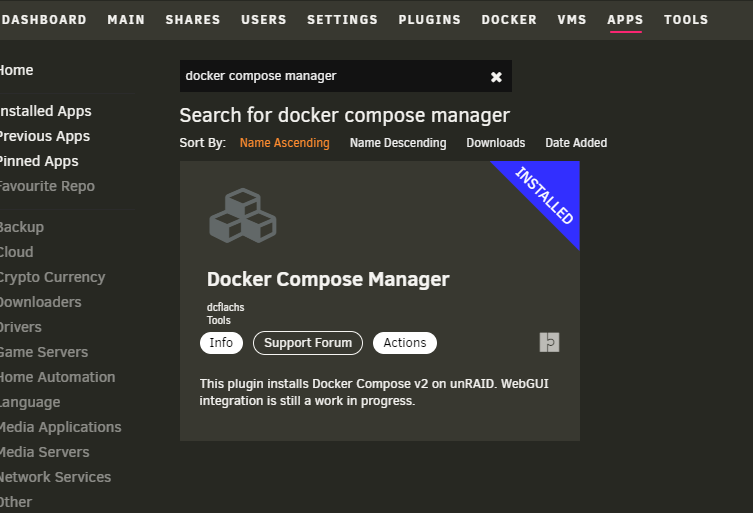Sort results by Date Added
Image resolution: width=753 pixels, height=513 pixels.
[x=576, y=143]
